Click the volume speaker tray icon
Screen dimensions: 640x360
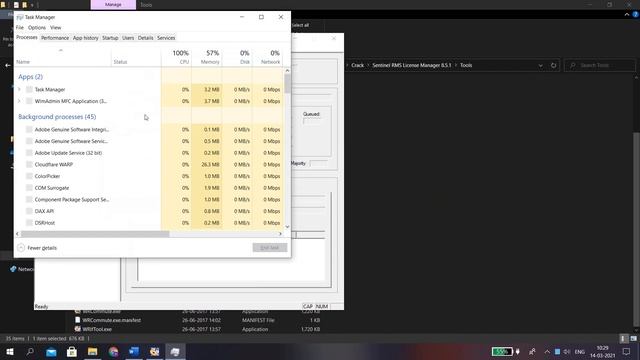coord(567,351)
